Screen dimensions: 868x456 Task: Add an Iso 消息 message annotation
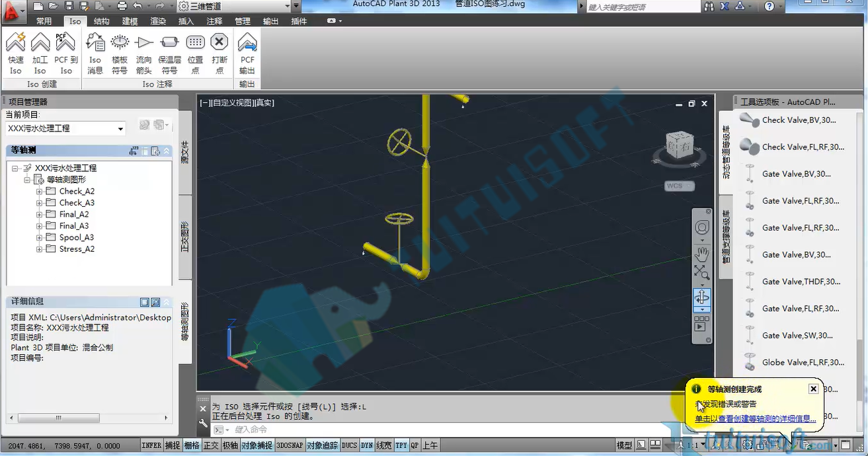click(95, 54)
